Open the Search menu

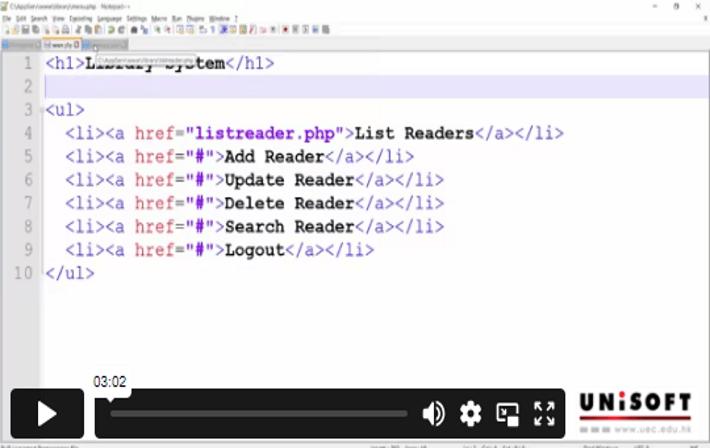[39, 18]
